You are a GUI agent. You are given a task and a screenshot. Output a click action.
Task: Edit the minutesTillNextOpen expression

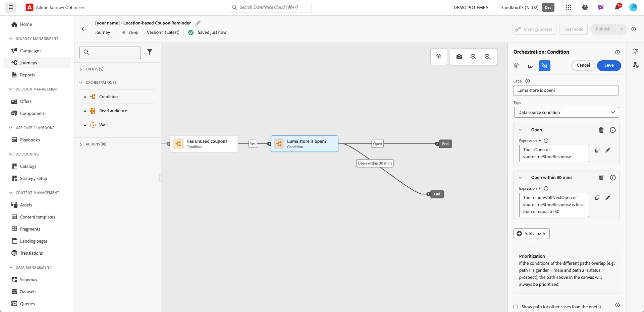(x=608, y=198)
